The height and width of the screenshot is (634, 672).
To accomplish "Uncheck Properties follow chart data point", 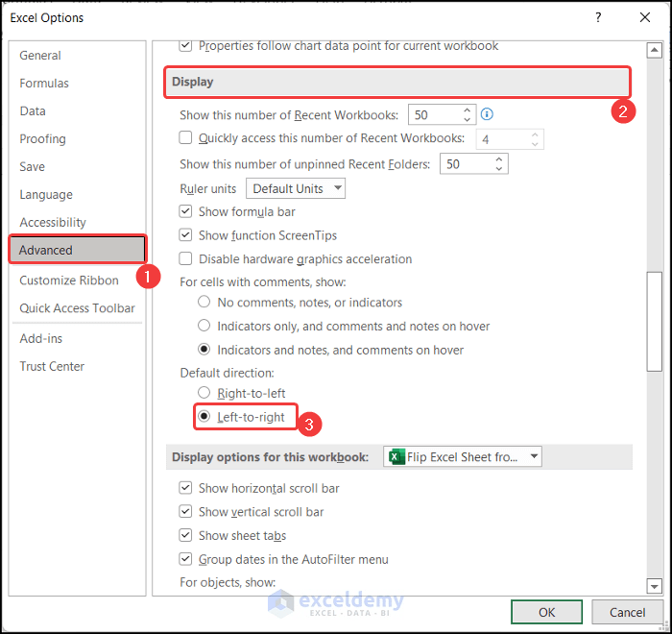I will click(185, 45).
